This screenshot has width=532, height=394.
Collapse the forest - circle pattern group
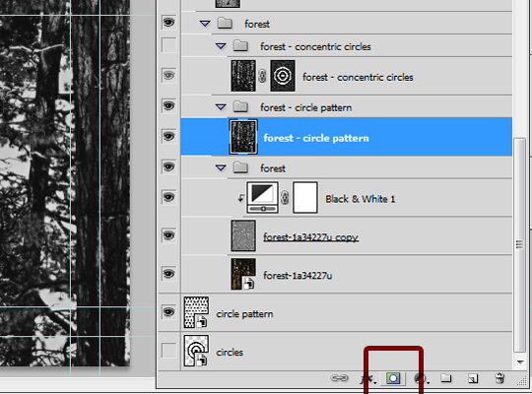[x=221, y=107]
